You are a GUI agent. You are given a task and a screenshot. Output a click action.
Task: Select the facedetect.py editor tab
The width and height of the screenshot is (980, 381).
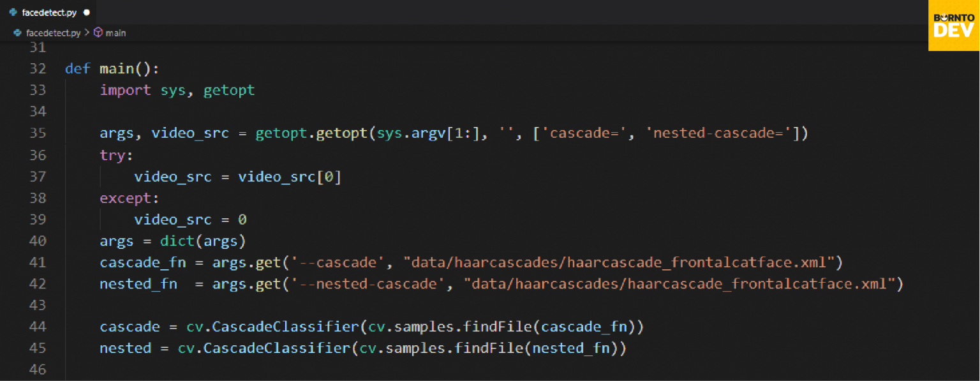click(48, 12)
